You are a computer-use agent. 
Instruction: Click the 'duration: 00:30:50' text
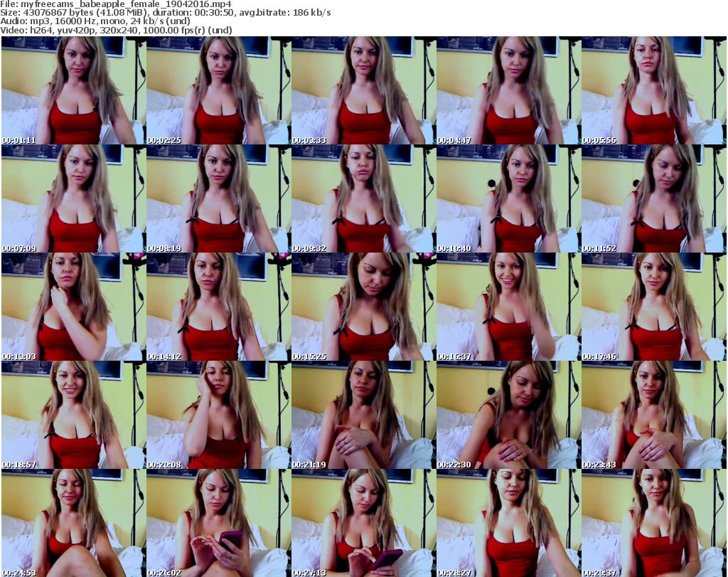(193, 13)
